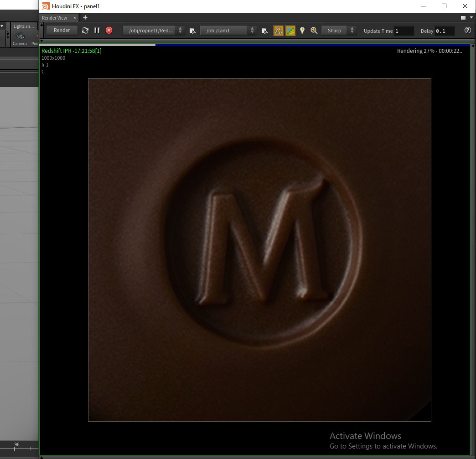The height and width of the screenshot is (459, 476).
Task: Click the ROP node chooser icon
Action: pos(192,31)
